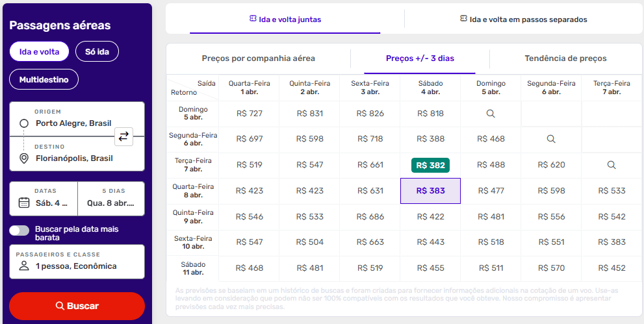The height and width of the screenshot is (324, 644).
Task: Click the magnifier icon in the Segunda-Feira 6 abr. row
Action: 551,139
